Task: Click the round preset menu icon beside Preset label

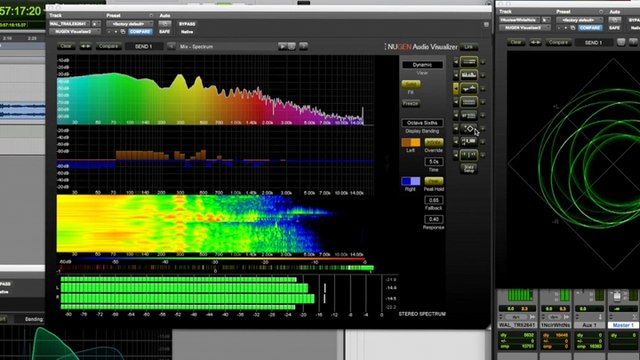Action: pyautogui.click(x=151, y=16)
